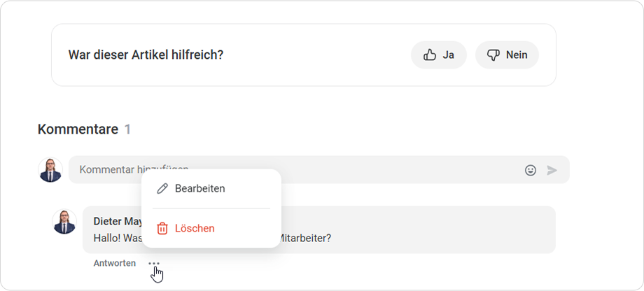Click Antworten to reply to comment
This screenshot has width=644, height=291.
(115, 264)
